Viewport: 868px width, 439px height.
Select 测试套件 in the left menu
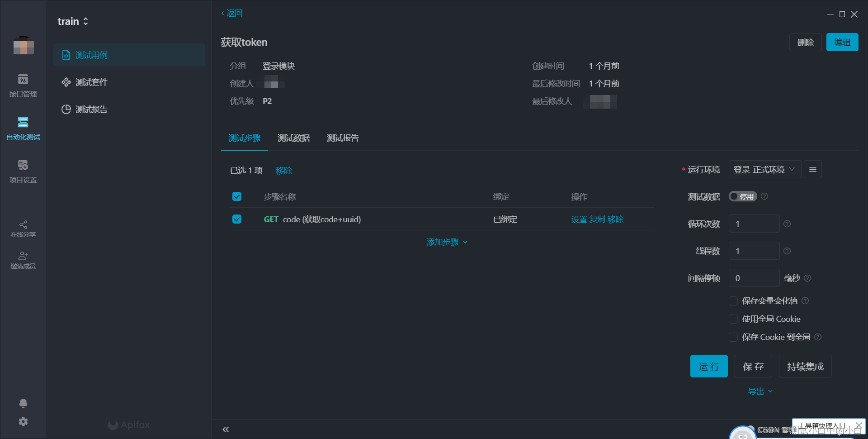tap(129, 82)
